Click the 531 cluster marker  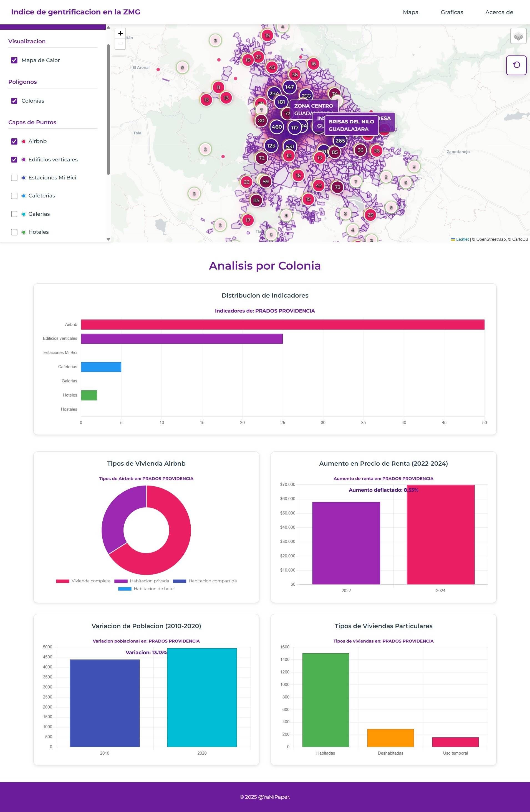[x=290, y=146]
